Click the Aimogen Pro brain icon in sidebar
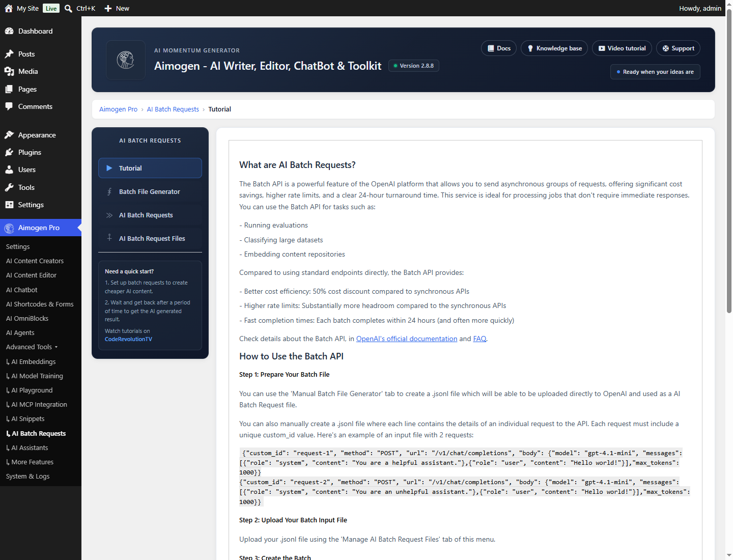This screenshot has width=733, height=560. (x=9, y=228)
